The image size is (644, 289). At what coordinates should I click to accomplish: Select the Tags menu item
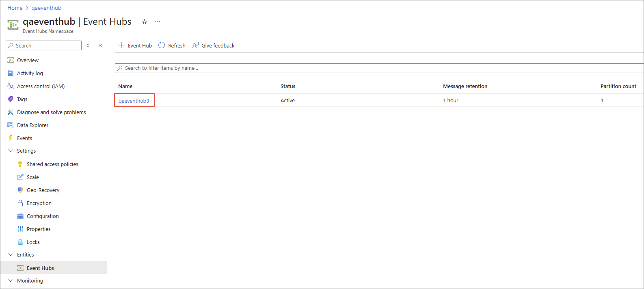22,99
